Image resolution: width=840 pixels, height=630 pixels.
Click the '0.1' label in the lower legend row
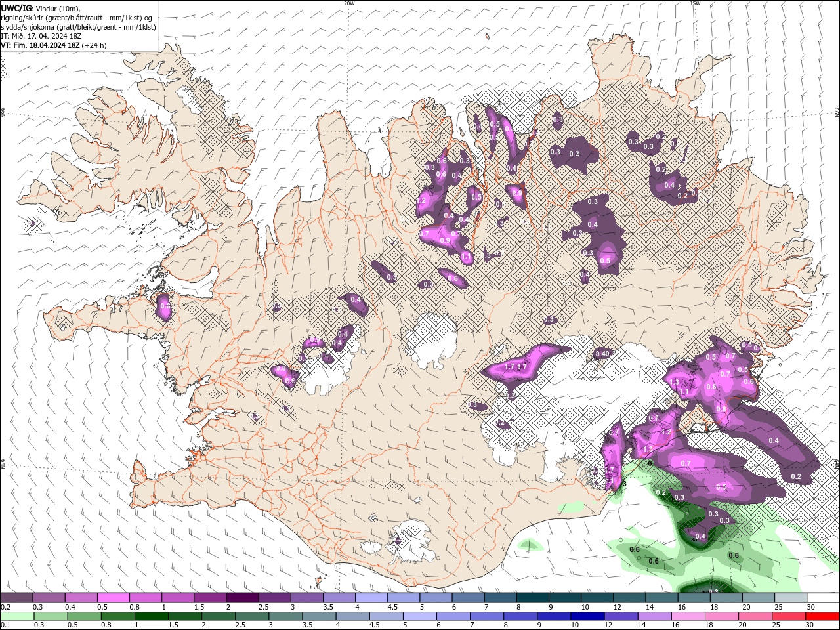(x=5, y=625)
